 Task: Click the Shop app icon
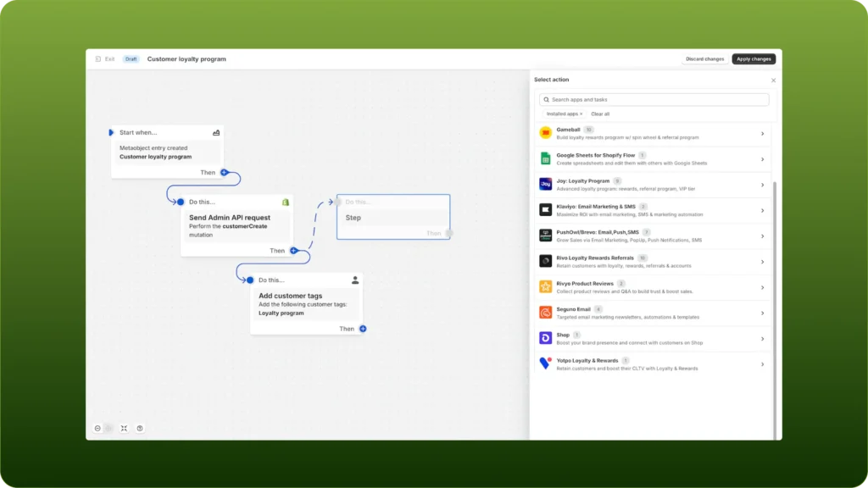(546, 338)
